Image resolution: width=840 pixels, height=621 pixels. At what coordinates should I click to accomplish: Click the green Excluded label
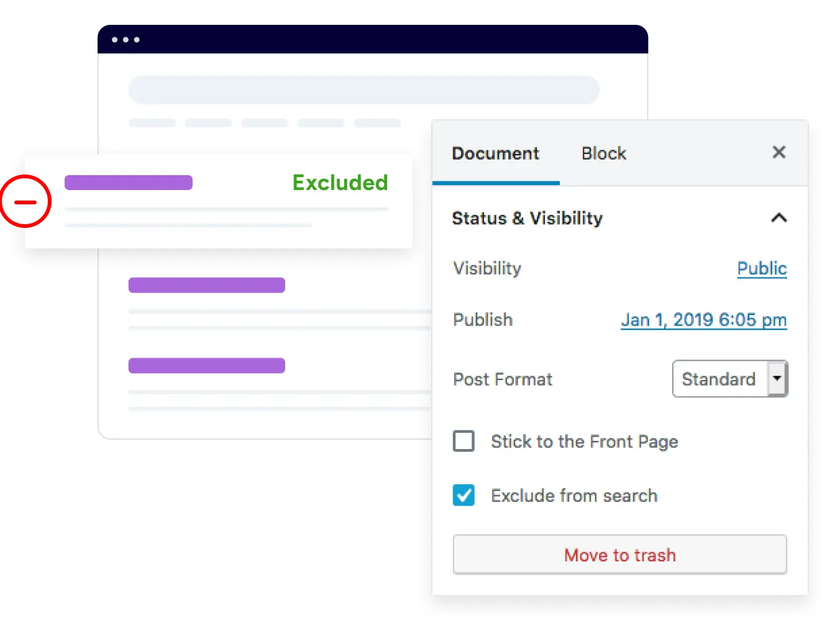pyautogui.click(x=339, y=183)
